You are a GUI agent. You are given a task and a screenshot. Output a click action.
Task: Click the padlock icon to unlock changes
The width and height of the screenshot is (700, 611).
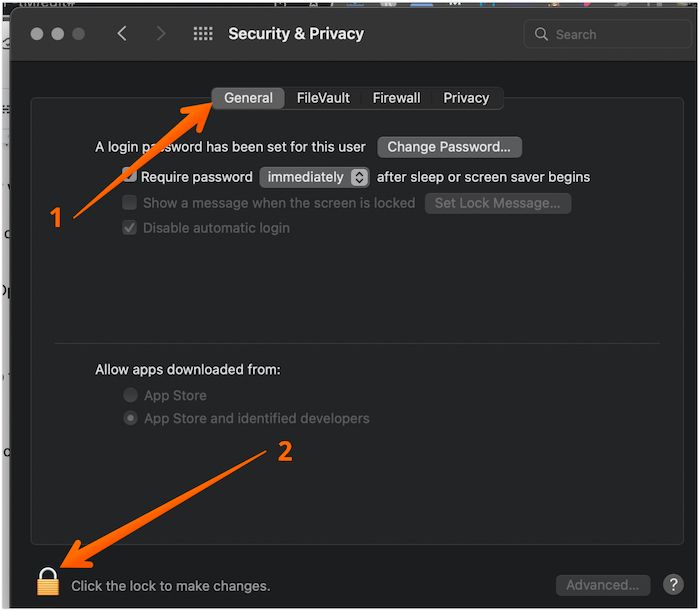(x=48, y=582)
